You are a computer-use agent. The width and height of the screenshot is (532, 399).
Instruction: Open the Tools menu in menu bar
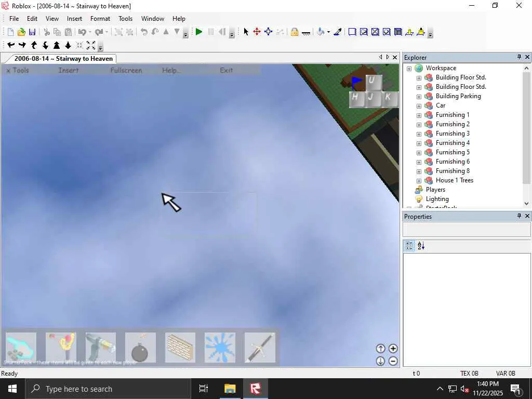tap(125, 19)
